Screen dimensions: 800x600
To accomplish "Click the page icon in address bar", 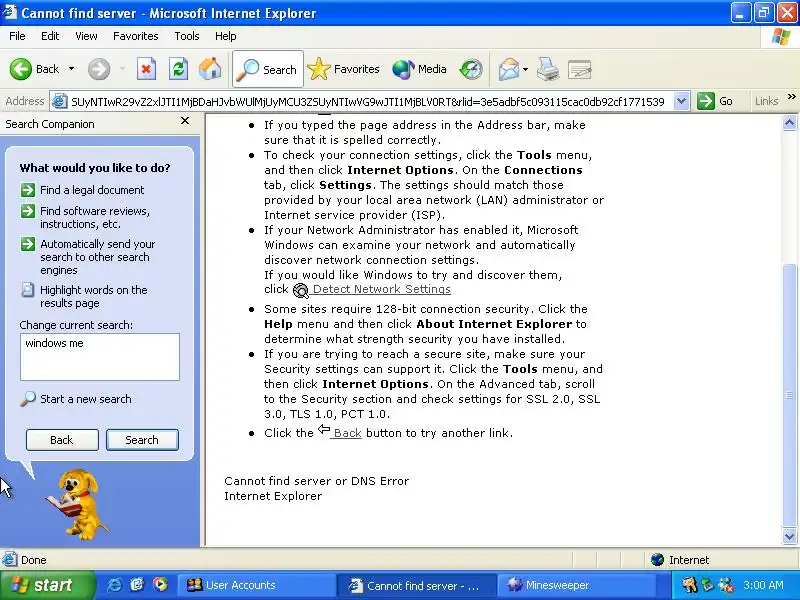I will tap(60, 102).
